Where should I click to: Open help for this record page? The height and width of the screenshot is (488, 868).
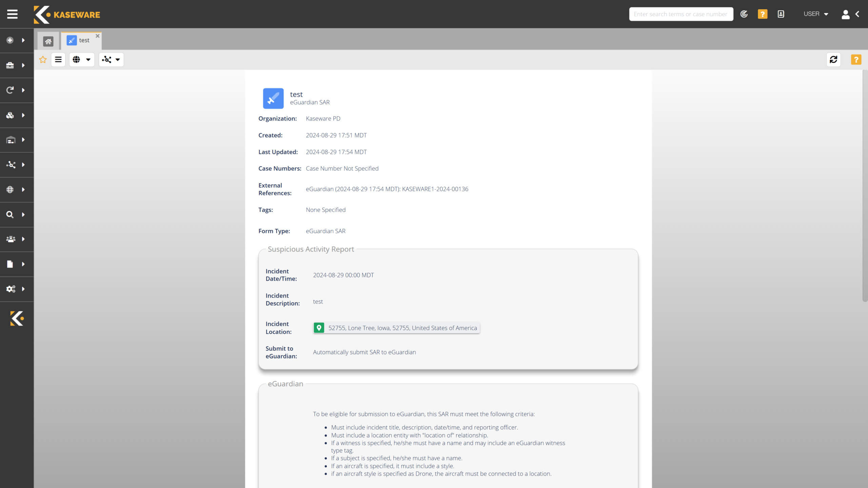pos(856,60)
